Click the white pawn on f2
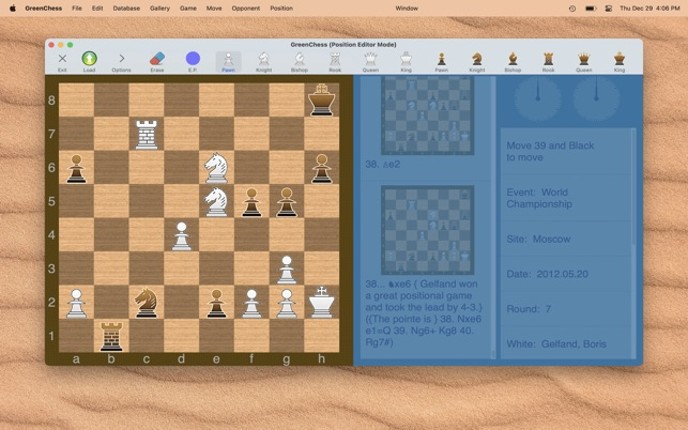Image resolution: width=688 pixels, height=430 pixels. point(251,304)
